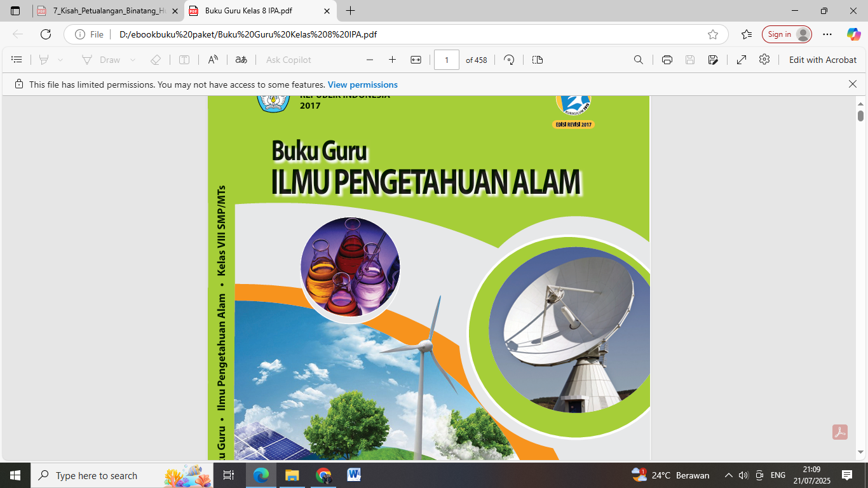868x488 pixels.
Task: Open Read aloud for the PDF
Action: tap(212, 59)
